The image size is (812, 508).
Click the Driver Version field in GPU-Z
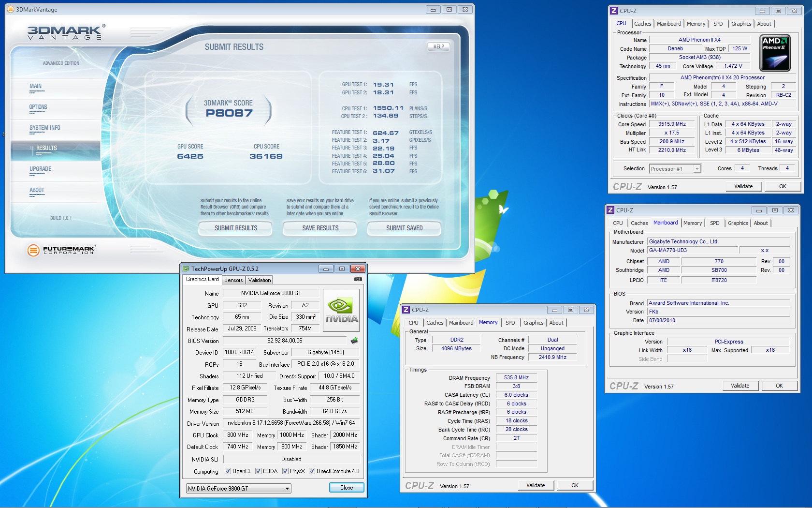pos(291,423)
